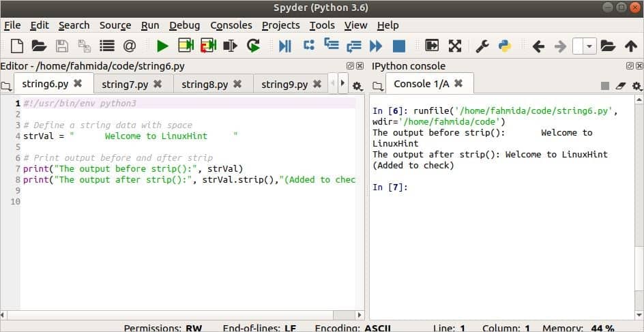Close the string6.py tab
This screenshot has width=644, height=332.
78,83
